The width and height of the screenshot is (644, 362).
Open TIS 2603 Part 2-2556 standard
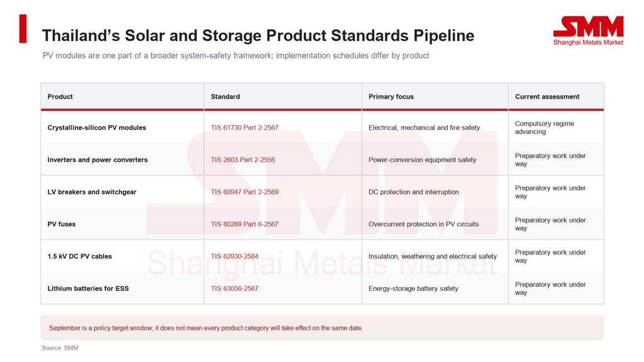[x=243, y=160]
